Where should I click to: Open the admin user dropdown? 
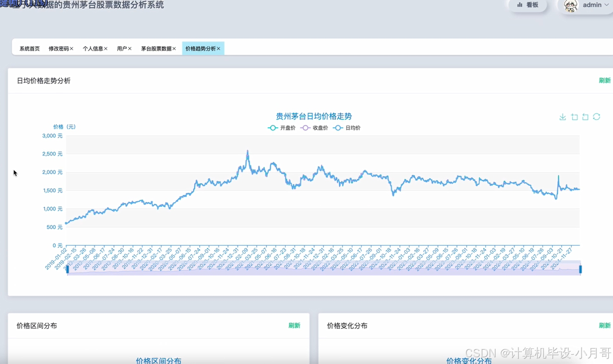click(596, 5)
